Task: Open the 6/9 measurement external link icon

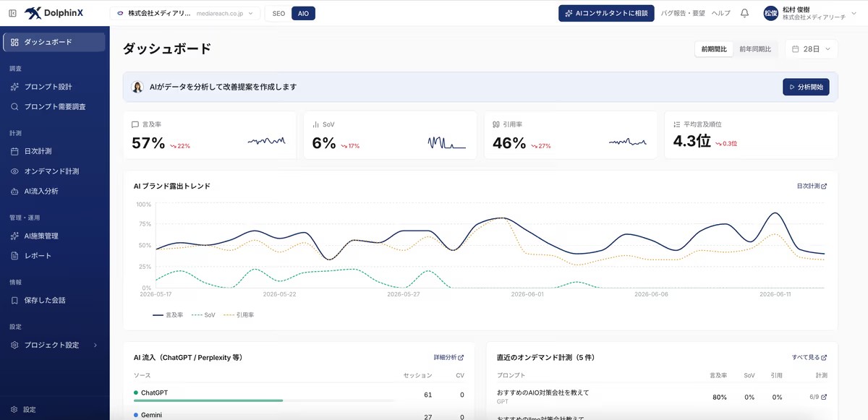Action: pyautogui.click(x=823, y=397)
